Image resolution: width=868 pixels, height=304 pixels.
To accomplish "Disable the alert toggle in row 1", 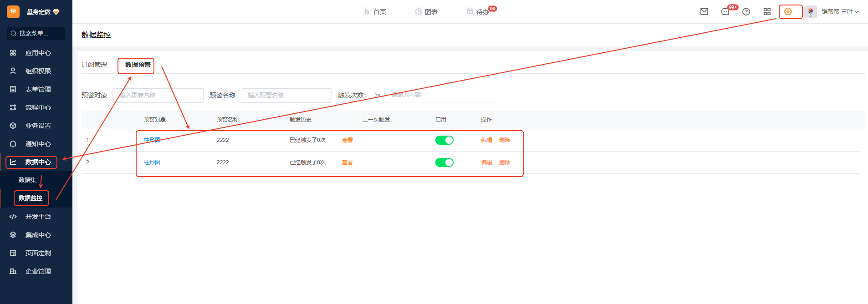I will [x=444, y=140].
